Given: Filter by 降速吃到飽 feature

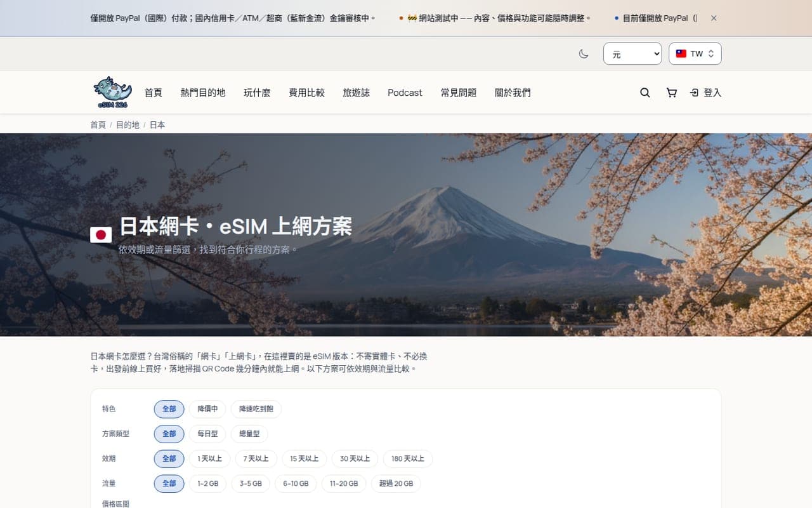Looking at the screenshot, I should pos(256,409).
